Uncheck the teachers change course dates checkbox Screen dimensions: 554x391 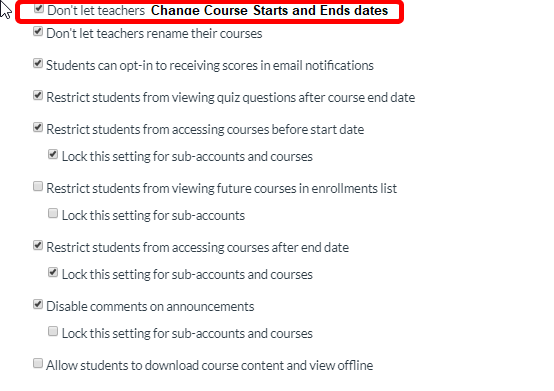point(39,8)
